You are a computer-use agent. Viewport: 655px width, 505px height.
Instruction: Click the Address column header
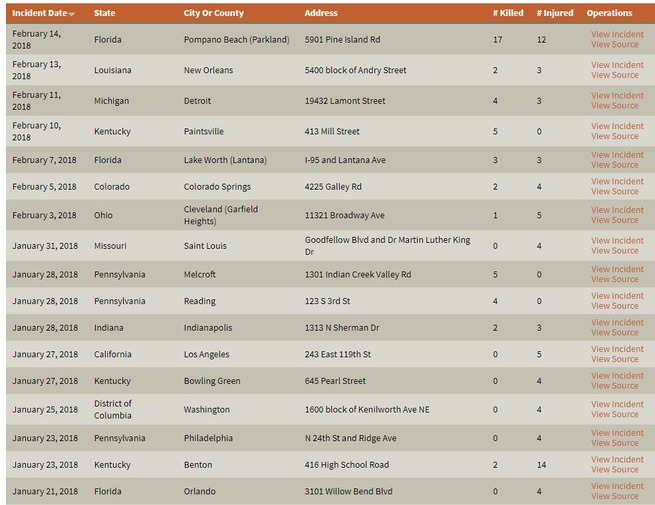coord(321,13)
